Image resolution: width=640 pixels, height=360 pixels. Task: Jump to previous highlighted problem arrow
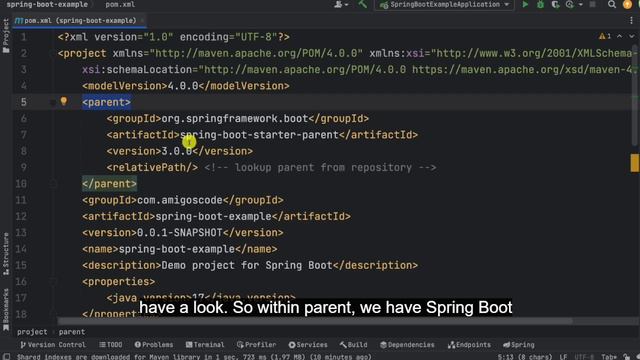pos(620,36)
